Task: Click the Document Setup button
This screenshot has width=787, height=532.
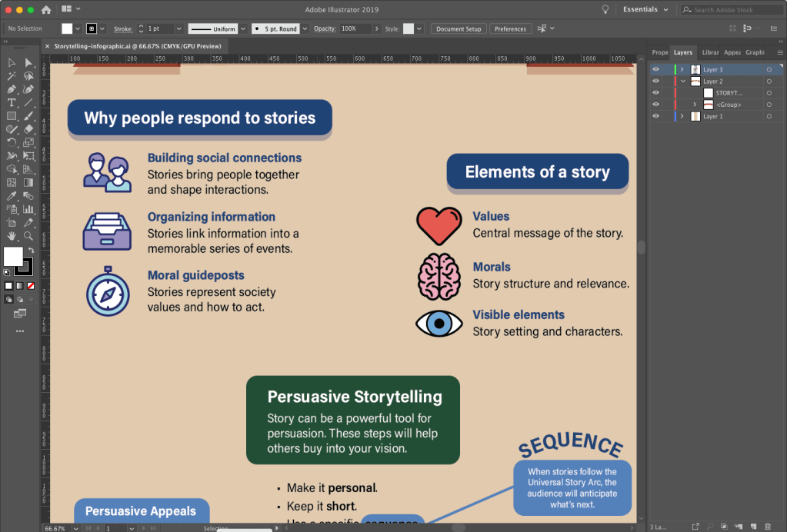Action: [459, 28]
